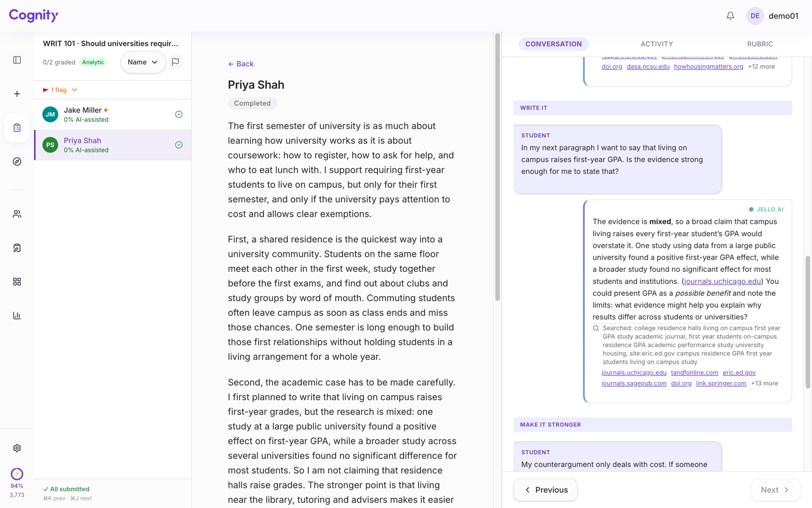
Task: Click the essay pane scrollbar
Action: click(x=497, y=168)
